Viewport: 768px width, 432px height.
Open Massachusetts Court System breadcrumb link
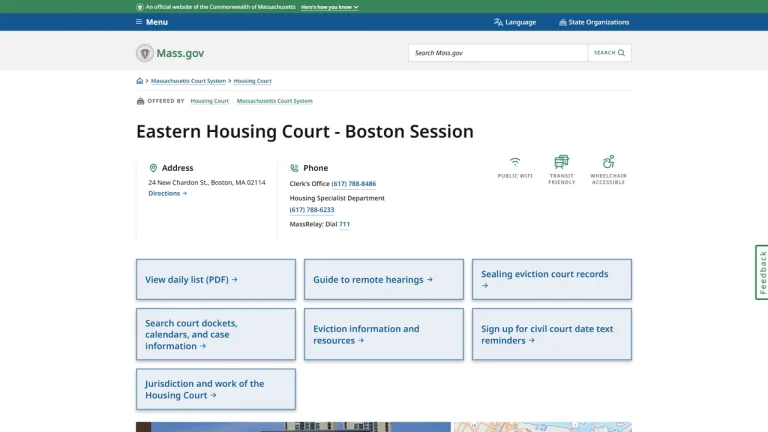click(x=188, y=81)
